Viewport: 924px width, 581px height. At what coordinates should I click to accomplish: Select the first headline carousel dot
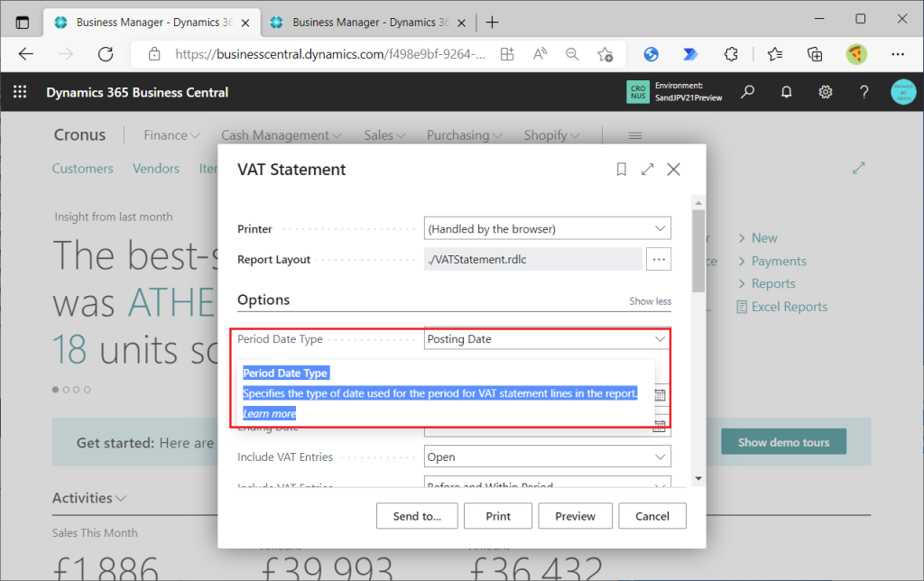point(55,390)
